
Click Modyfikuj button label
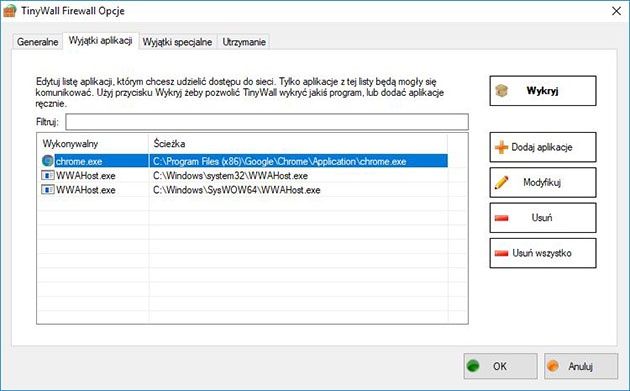[542, 182]
